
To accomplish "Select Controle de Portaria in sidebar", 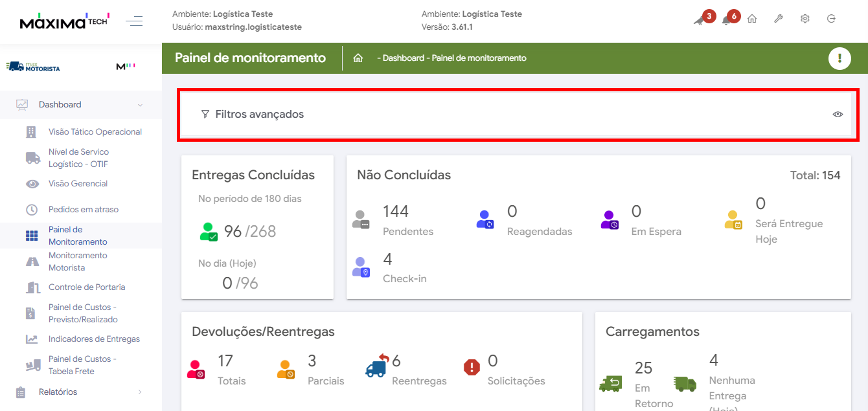I will tap(86, 287).
